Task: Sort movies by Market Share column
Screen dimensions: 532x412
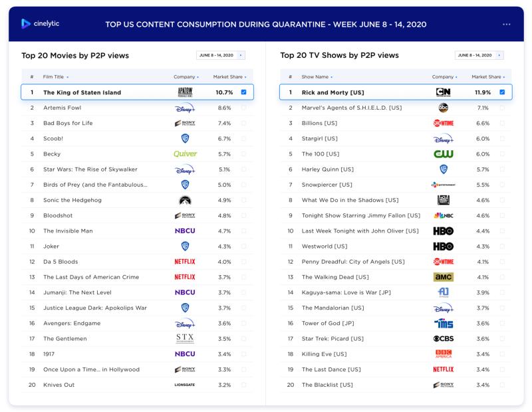Action: pos(229,77)
